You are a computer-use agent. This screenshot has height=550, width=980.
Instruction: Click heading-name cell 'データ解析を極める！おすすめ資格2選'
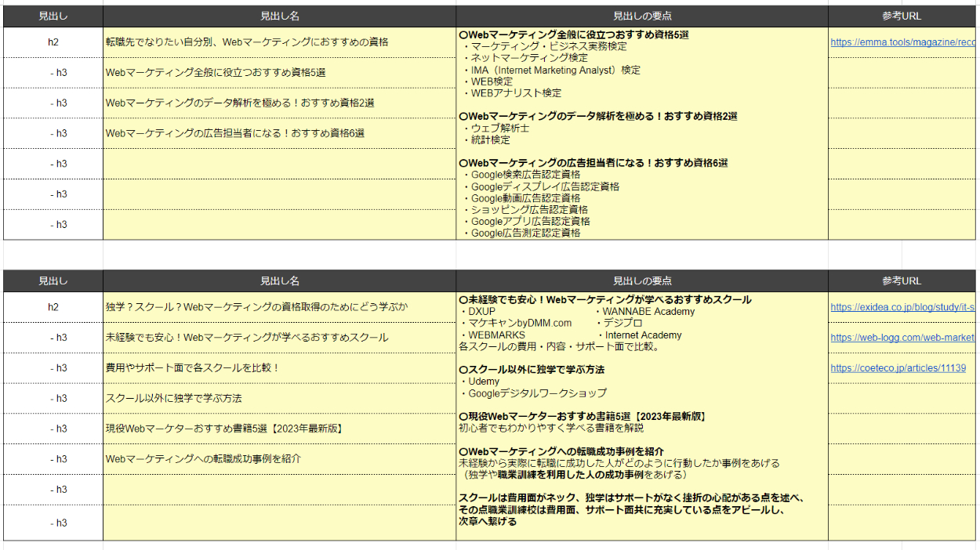point(278,103)
